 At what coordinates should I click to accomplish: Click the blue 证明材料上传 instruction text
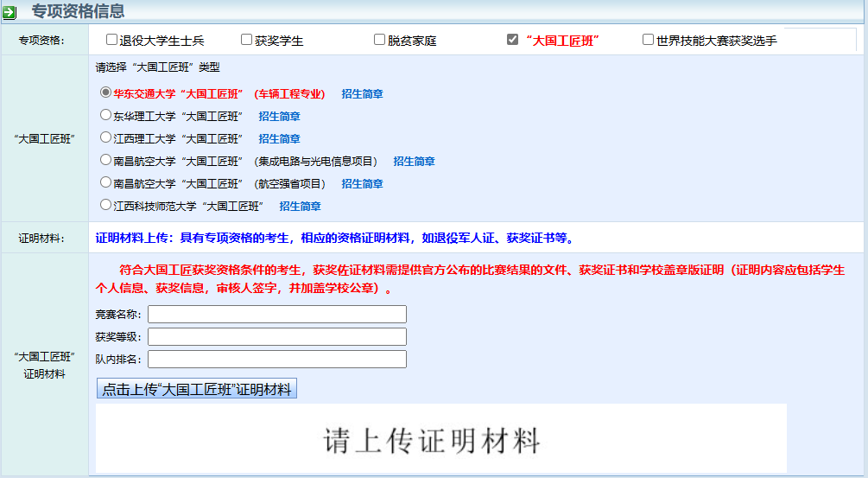337,239
